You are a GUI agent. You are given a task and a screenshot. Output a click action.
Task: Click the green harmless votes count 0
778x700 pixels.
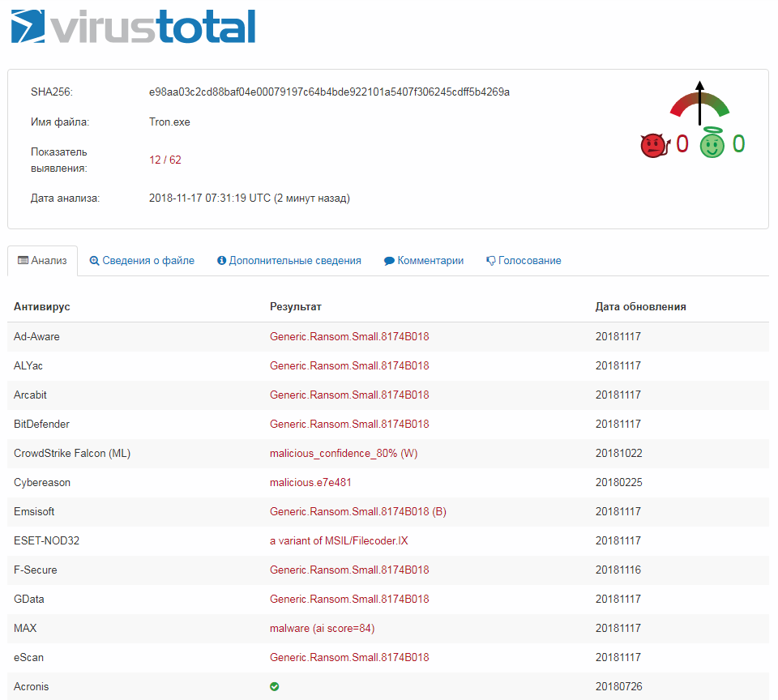(739, 144)
